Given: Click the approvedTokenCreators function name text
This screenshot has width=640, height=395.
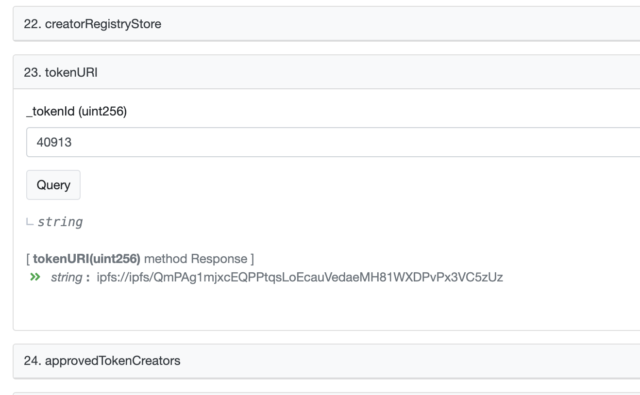Looking at the screenshot, I should (112, 361).
